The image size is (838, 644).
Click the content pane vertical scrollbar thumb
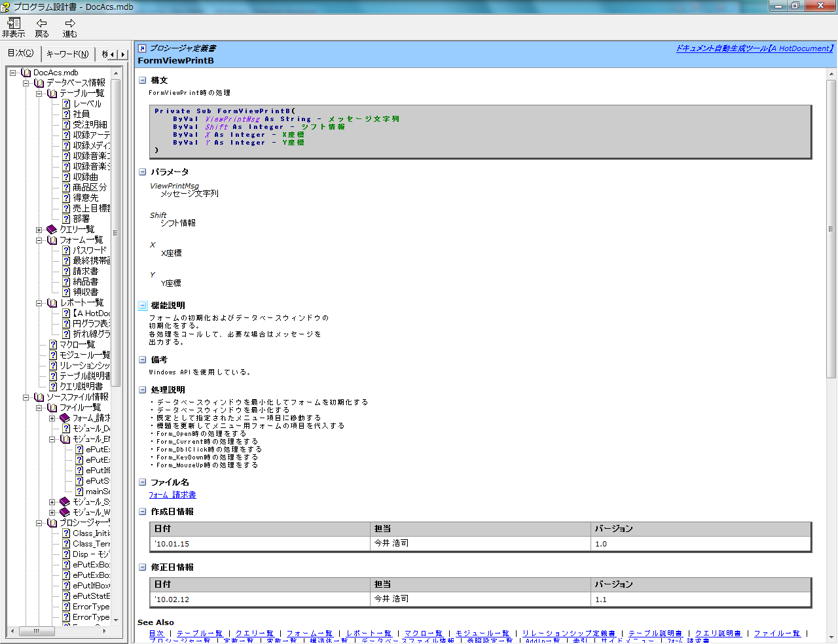(x=831, y=229)
